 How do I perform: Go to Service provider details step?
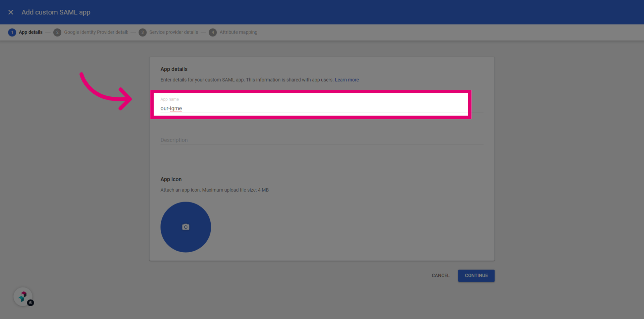pyautogui.click(x=174, y=32)
